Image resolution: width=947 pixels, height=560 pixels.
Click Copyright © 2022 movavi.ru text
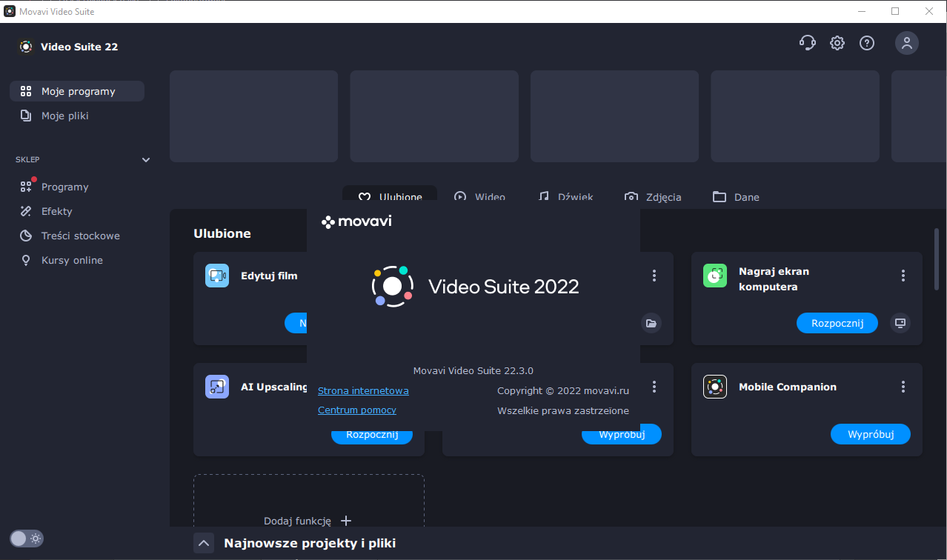coord(563,390)
